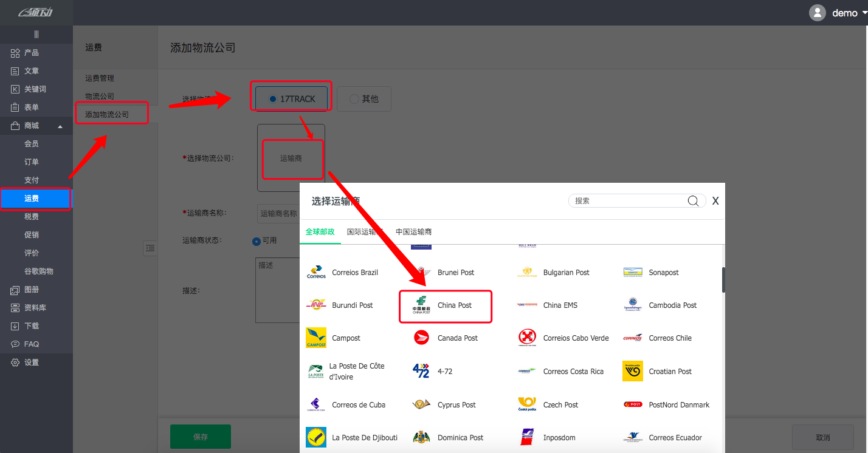Click the 取消 button
The image size is (868, 453).
coord(822,437)
